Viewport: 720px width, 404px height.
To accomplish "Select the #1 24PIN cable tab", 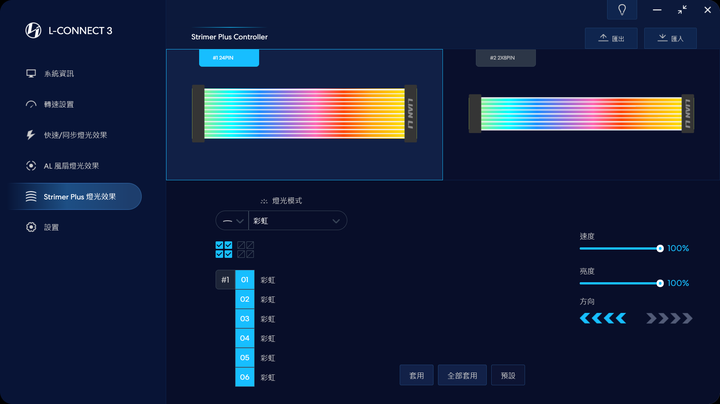I will pyautogui.click(x=229, y=58).
